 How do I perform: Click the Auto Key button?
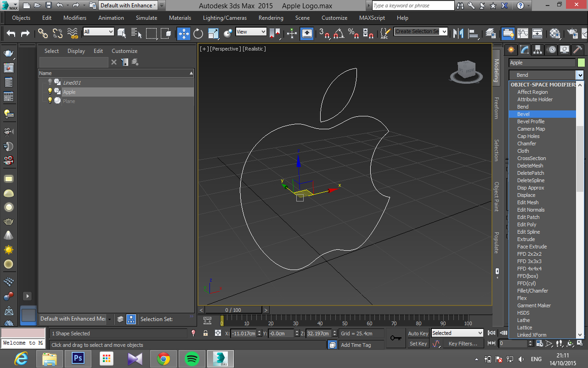pos(418,333)
